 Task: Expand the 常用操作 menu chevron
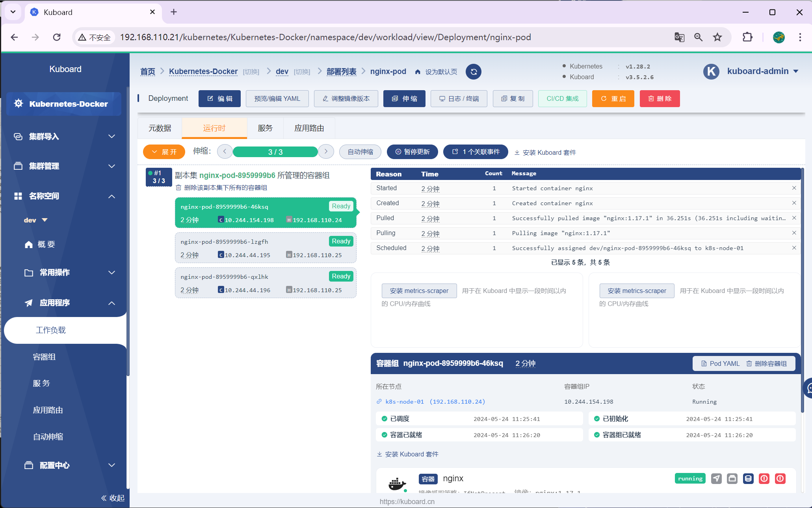[x=112, y=273]
